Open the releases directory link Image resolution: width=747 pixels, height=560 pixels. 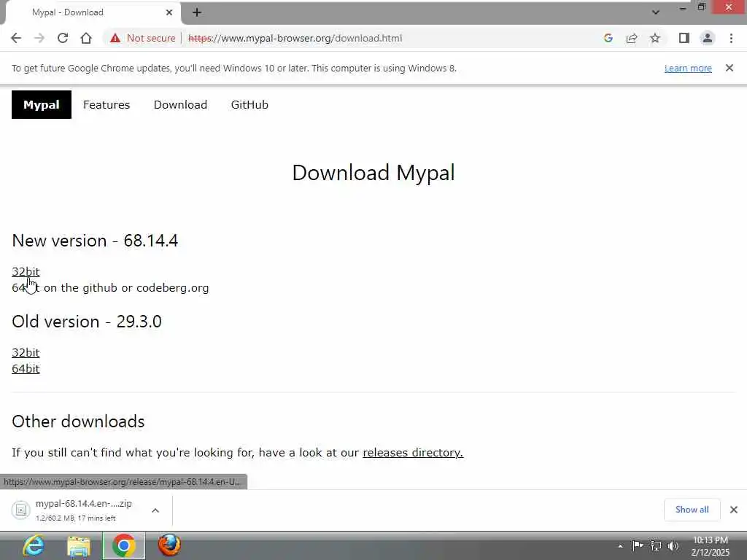click(413, 452)
